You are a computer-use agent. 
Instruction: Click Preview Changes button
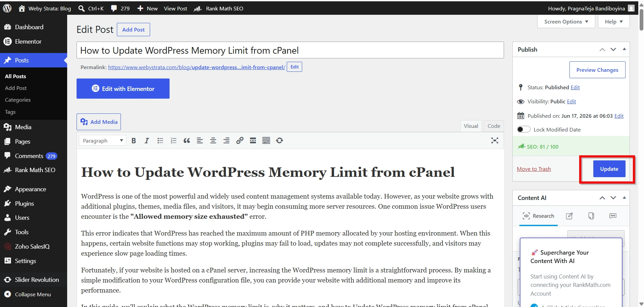tap(597, 70)
